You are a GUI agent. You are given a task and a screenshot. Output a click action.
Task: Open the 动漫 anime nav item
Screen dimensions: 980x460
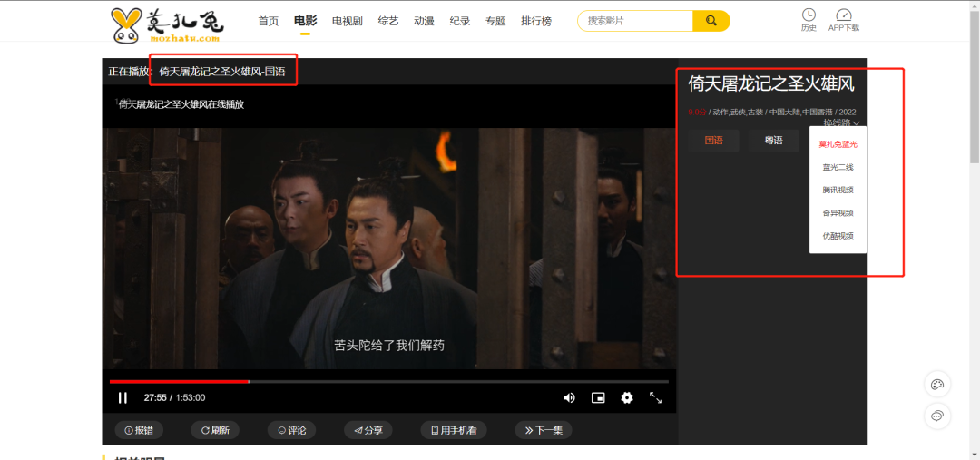(424, 21)
